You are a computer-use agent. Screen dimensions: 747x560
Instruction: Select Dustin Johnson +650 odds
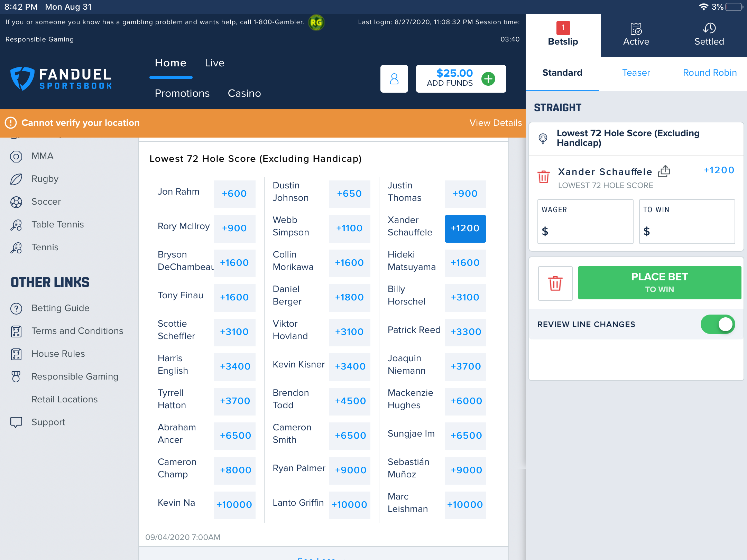(349, 194)
